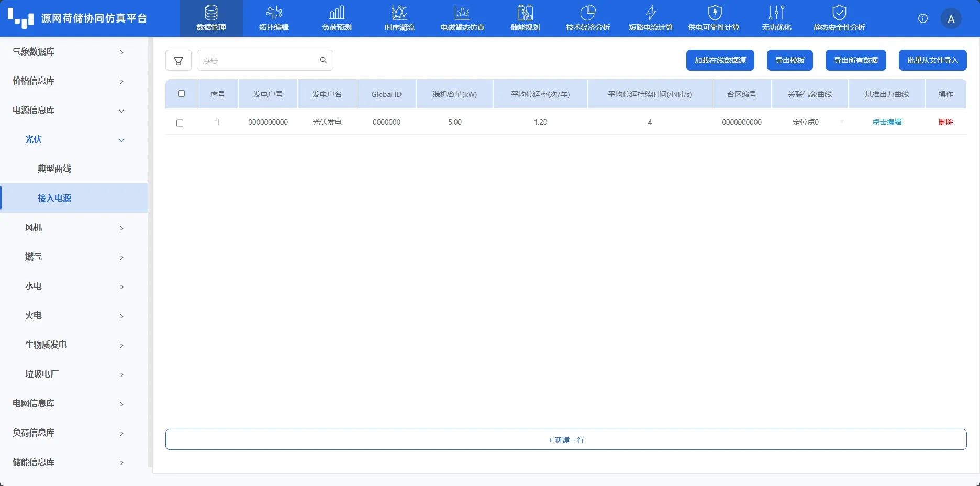Click 删除 for row 1
980x486 pixels.
pyautogui.click(x=946, y=122)
